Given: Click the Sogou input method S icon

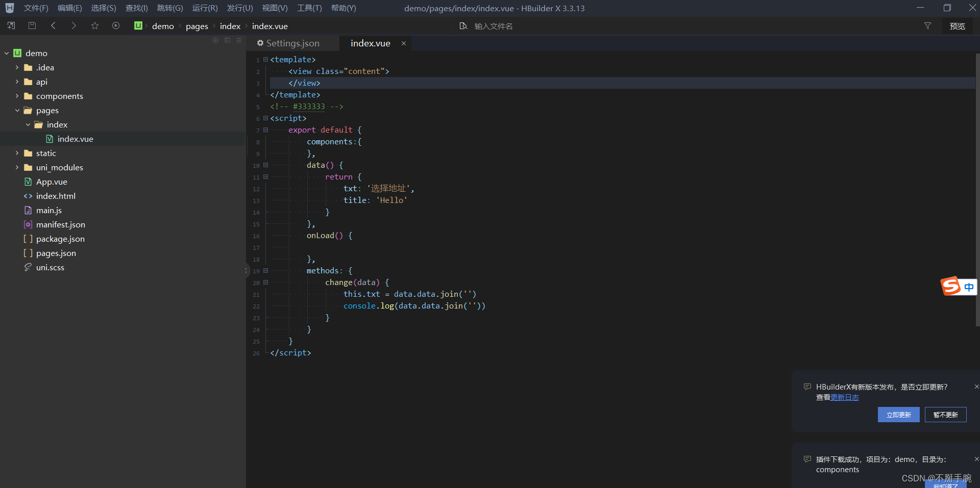Looking at the screenshot, I should [x=951, y=286].
